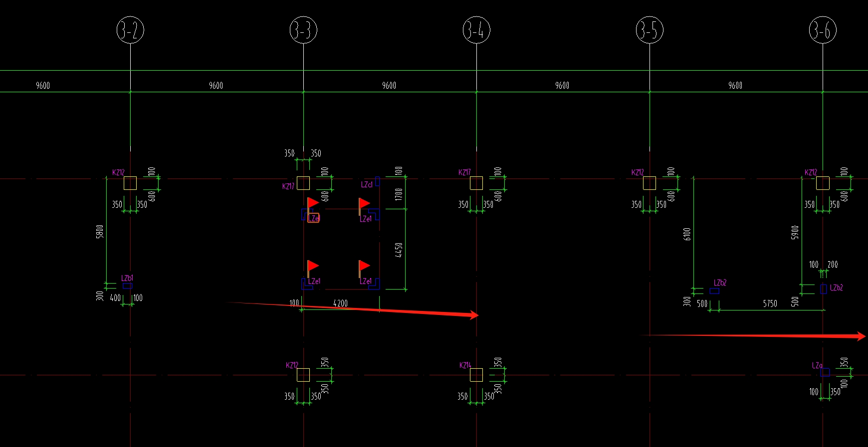Pick the 5750 horizontal dimension text
868x447 pixels.
pos(770,303)
